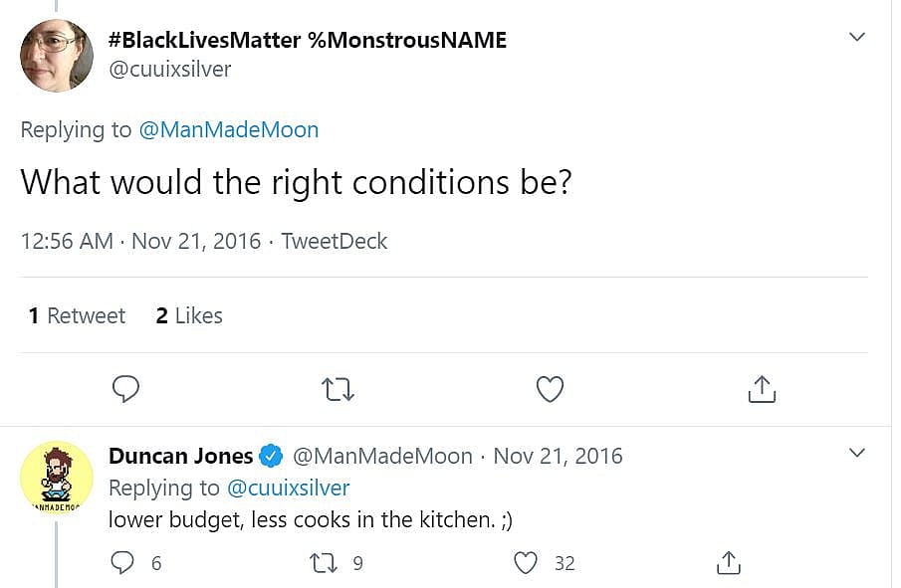View the 2 Likes list
The image size is (901, 588).
(x=189, y=315)
